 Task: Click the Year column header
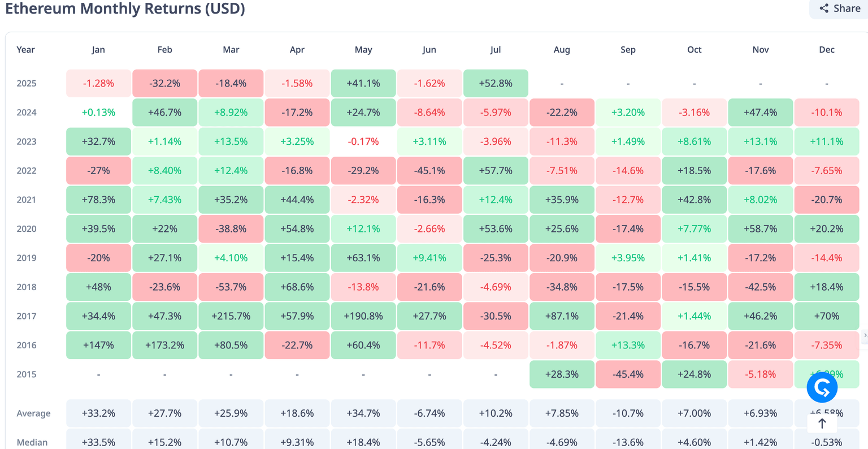click(26, 50)
